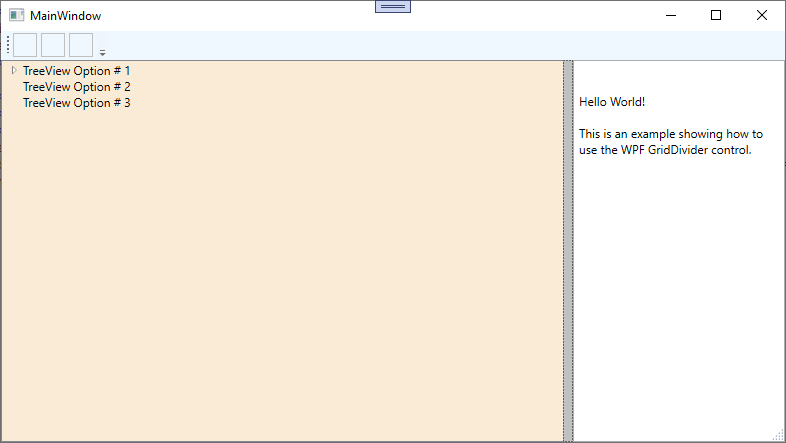786x443 pixels.
Task: Minimize the MainWindow
Action: pyautogui.click(x=671, y=16)
